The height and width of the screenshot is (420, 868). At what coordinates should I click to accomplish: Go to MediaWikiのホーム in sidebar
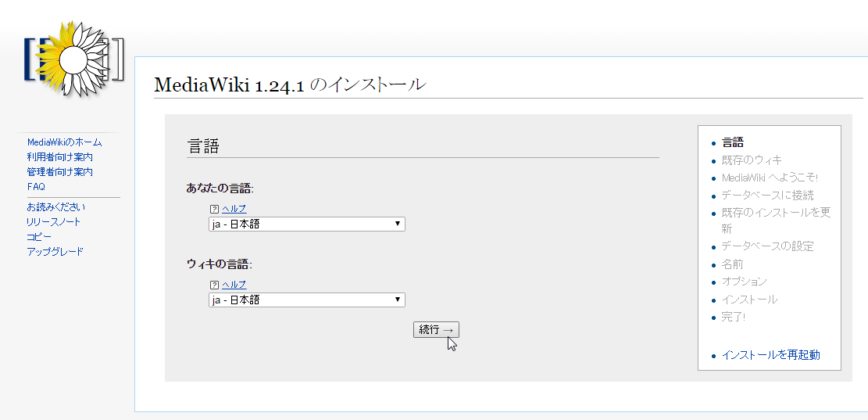pyautogui.click(x=64, y=142)
